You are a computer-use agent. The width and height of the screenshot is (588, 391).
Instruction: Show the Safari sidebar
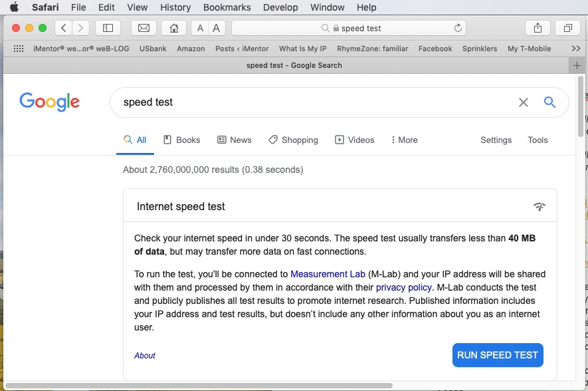(x=108, y=28)
